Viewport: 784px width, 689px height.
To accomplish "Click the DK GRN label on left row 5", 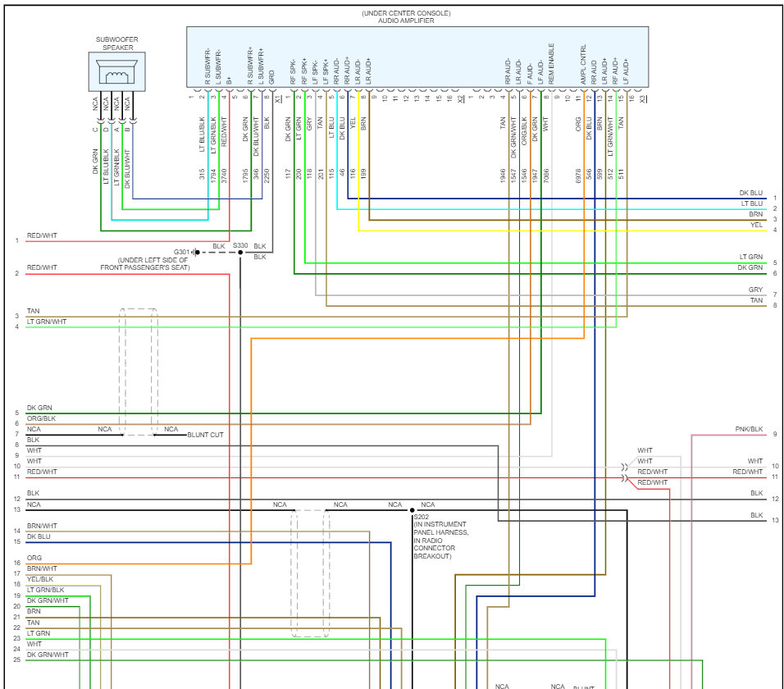I will click(x=39, y=408).
